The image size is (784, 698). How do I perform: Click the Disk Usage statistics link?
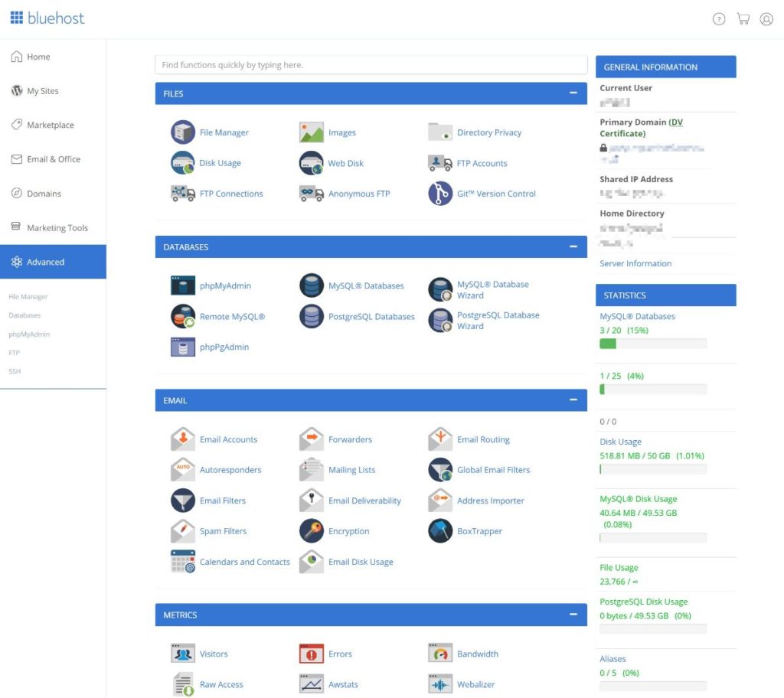[x=620, y=442]
